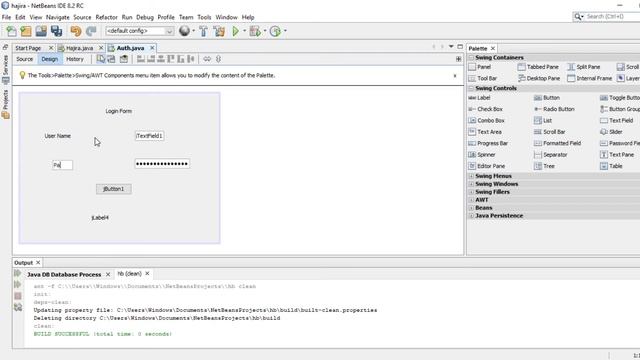
Task: Click the Clean and Build Project icon
Action: click(x=219, y=31)
